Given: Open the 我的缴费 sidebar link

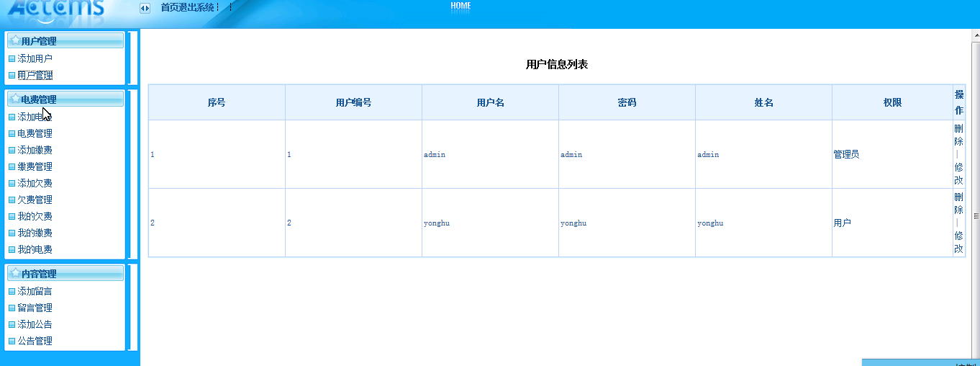Looking at the screenshot, I should point(35,233).
